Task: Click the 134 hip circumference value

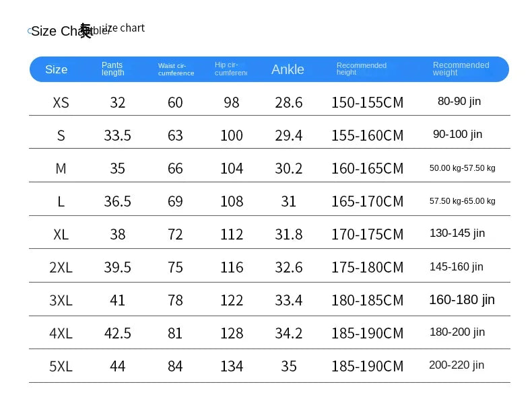Action: click(x=232, y=367)
